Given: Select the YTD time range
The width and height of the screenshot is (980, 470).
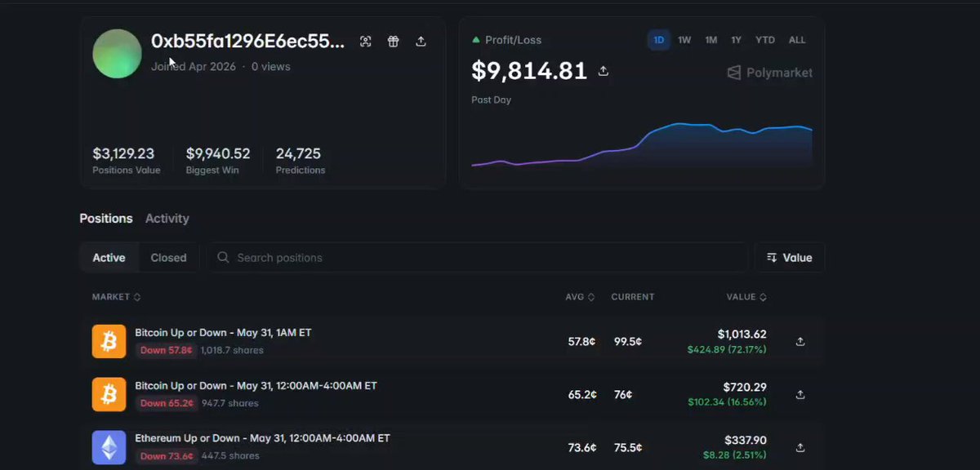Looking at the screenshot, I should [x=765, y=40].
